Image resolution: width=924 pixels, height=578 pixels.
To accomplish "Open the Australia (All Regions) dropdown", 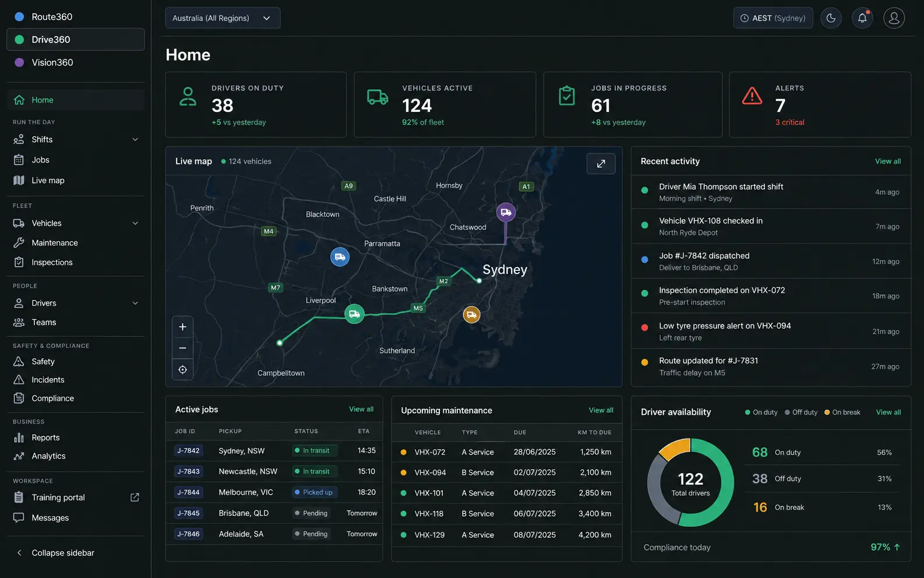I will 223,18.
